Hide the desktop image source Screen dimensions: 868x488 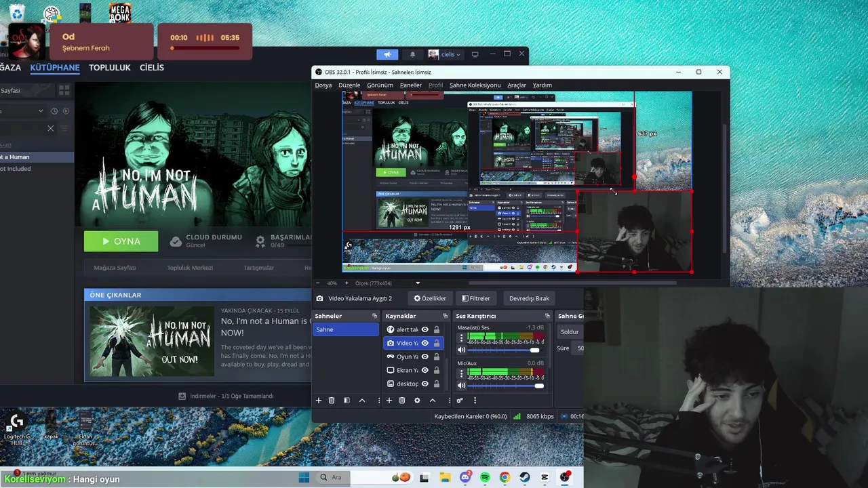[x=425, y=384]
